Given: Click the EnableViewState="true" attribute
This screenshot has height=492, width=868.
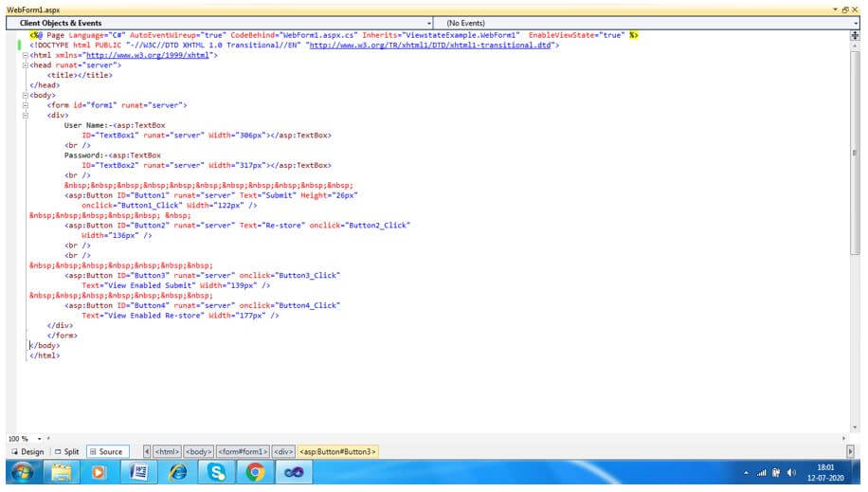Looking at the screenshot, I should pos(576,35).
